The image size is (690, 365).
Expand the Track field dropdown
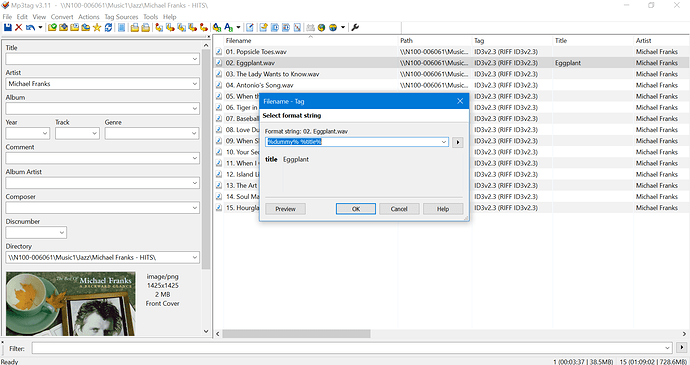coord(95,133)
